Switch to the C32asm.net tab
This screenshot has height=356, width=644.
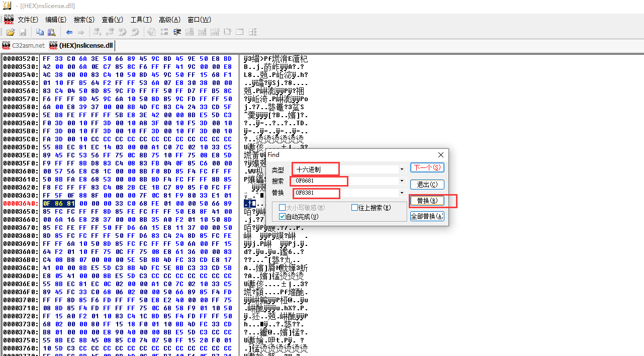pos(23,45)
